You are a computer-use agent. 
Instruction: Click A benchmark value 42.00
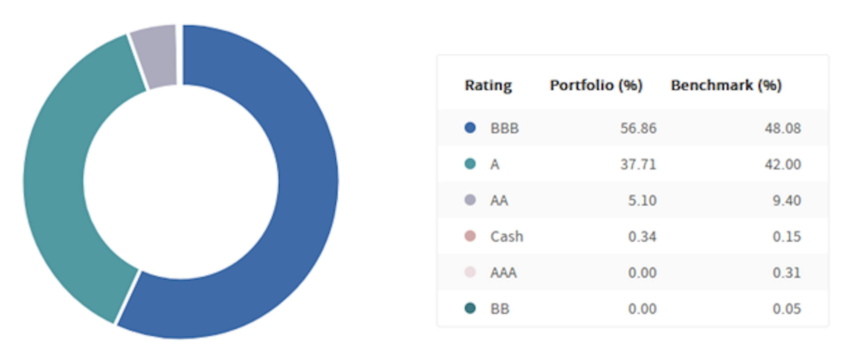(782, 164)
